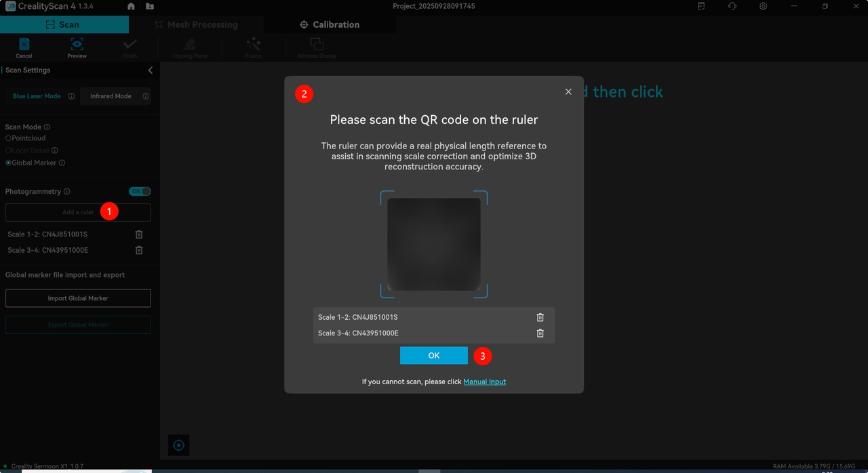Click the Import Global Marker button

(x=78, y=298)
